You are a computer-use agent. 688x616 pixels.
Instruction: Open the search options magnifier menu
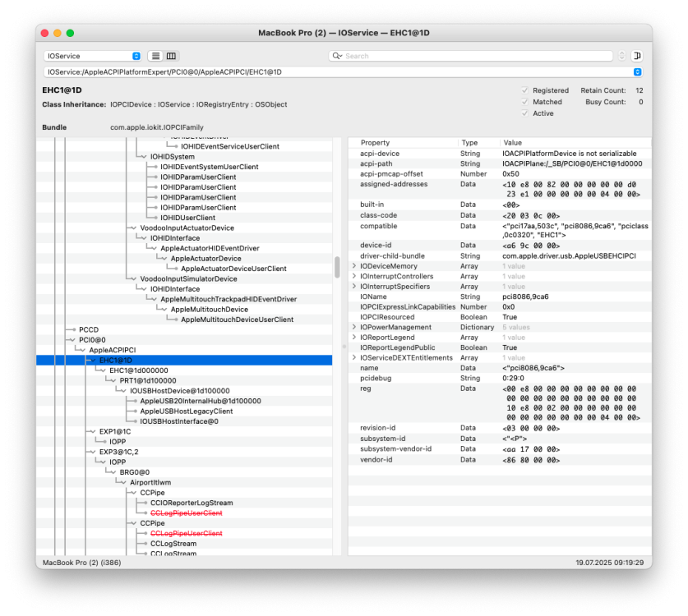pos(337,56)
